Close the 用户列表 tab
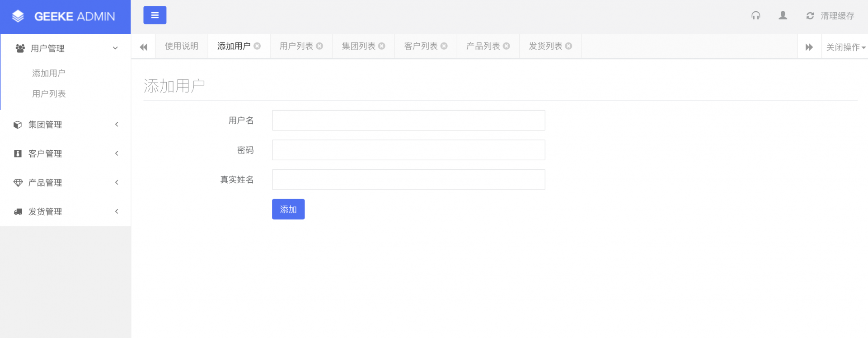Screen dimensions: 868x338 coord(319,46)
